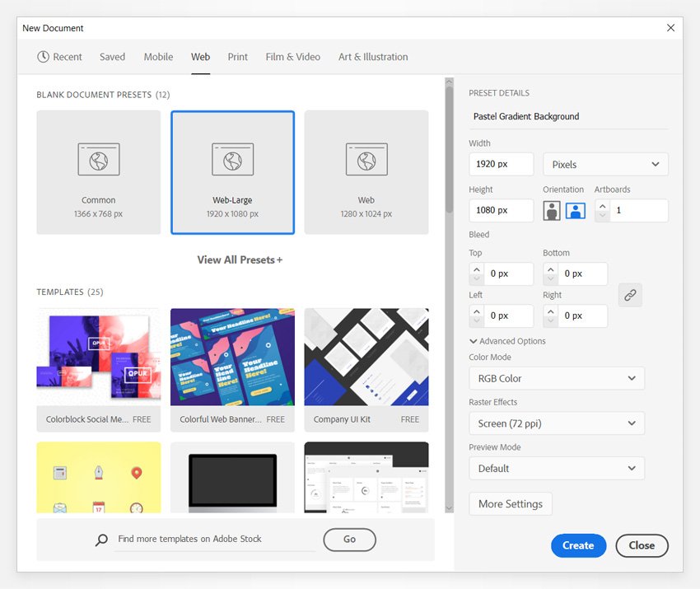Image resolution: width=700 pixels, height=589 pixels.
Task: Click the Recent clock icon
Action: click(x=44, y=57)
